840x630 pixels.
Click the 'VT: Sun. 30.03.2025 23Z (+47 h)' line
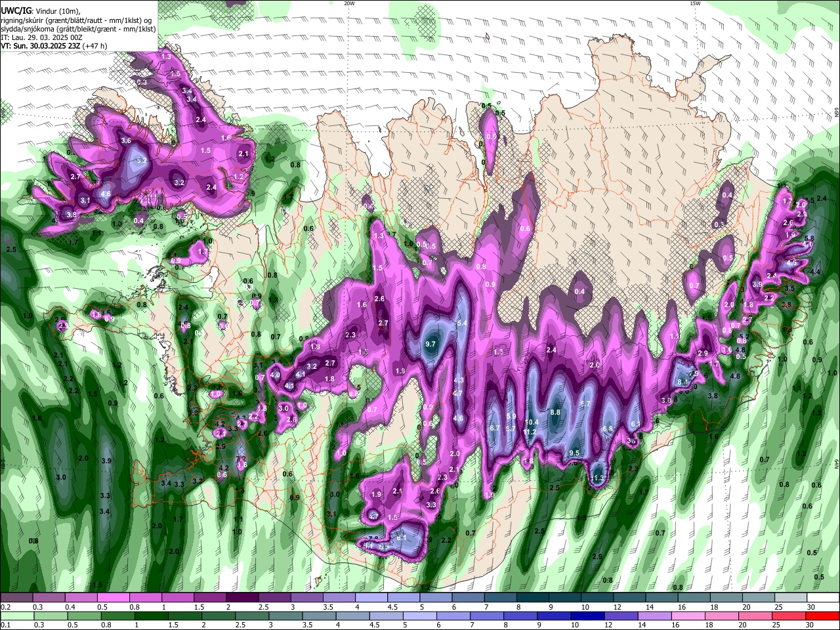pyautogui.click(x=54, y=46)
